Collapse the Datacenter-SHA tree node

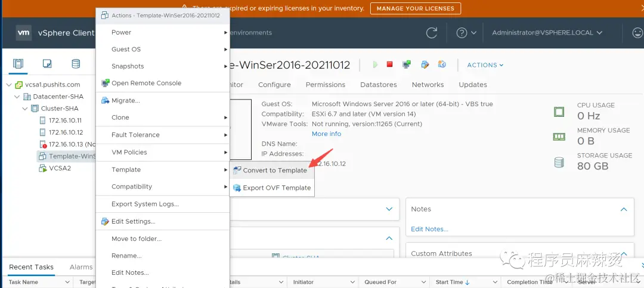pyautogui.click(x=17, y=97)
